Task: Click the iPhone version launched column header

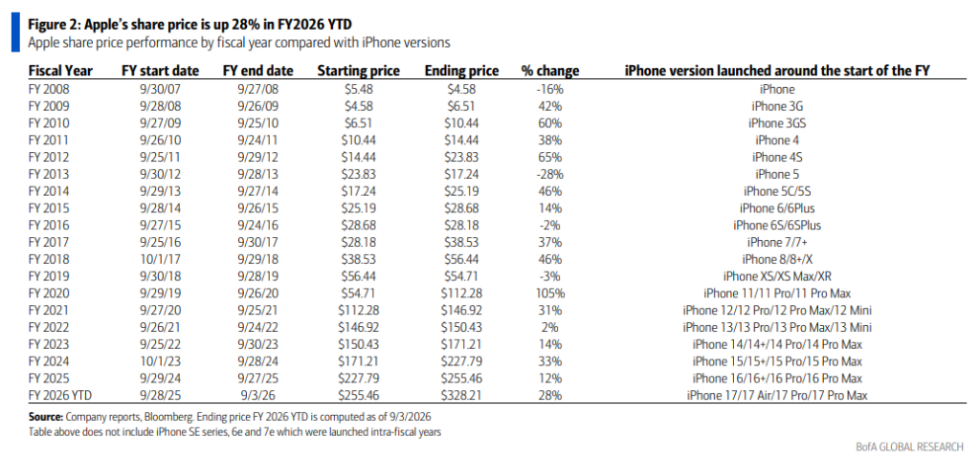Action: 777,71
